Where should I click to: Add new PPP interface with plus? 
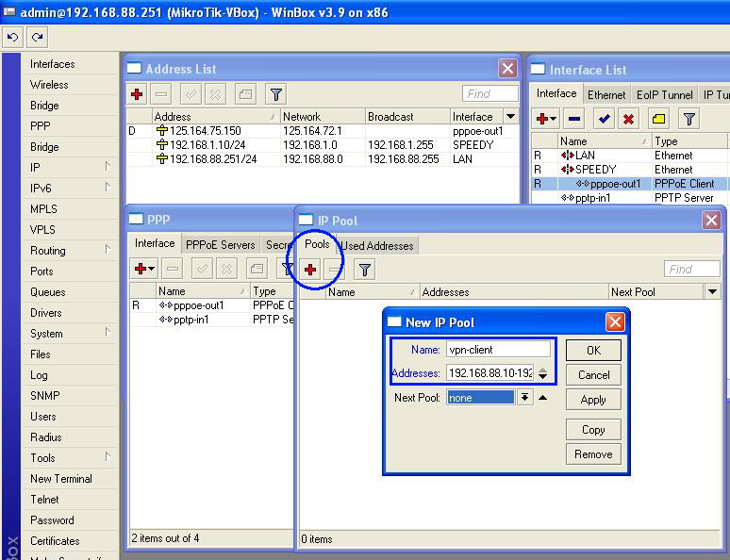144,269
